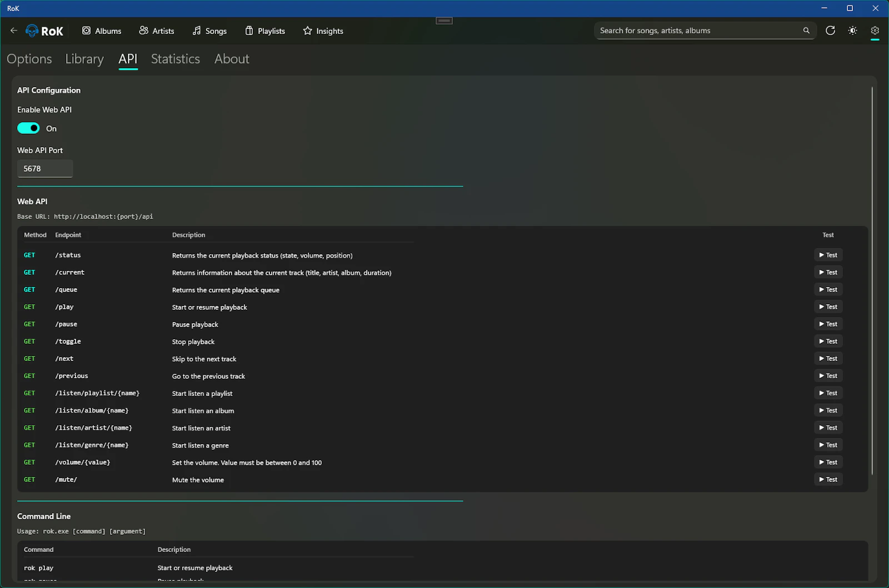Switch to the Options tab
This screenshot has height=588, width=889.
pyautogui.click(x=29, y=59)
